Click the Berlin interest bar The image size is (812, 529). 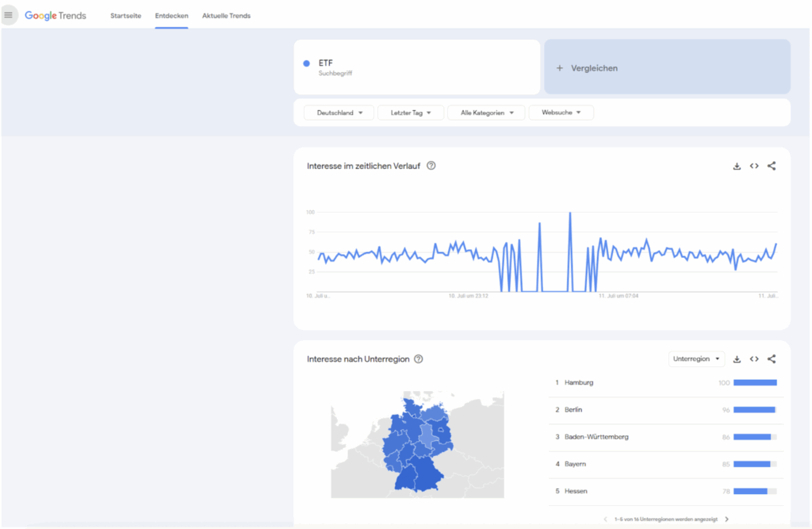(755, 410)
